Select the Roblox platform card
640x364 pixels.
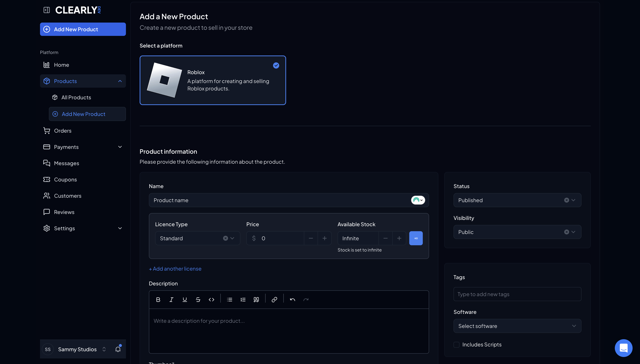coord(212,80)
